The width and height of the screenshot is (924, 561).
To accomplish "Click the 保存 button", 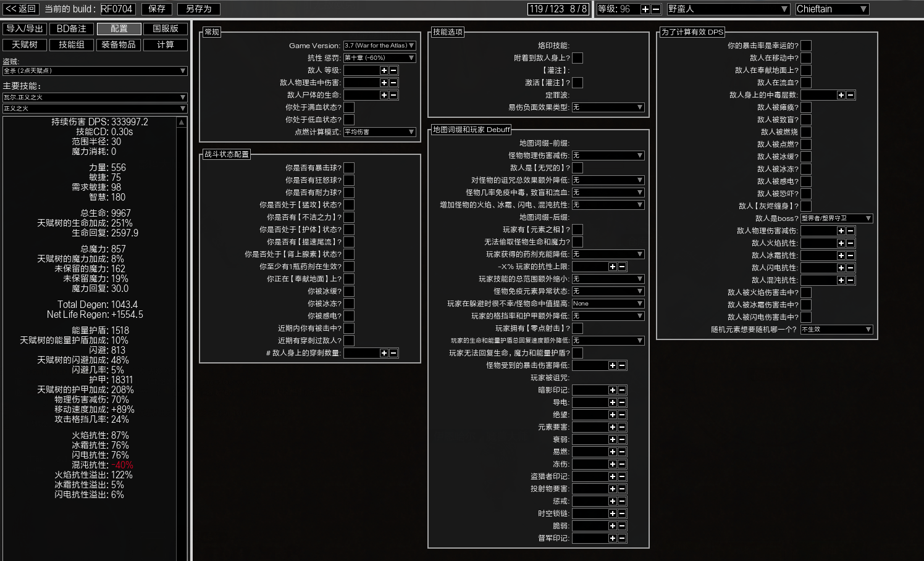I will pos(157,9).
